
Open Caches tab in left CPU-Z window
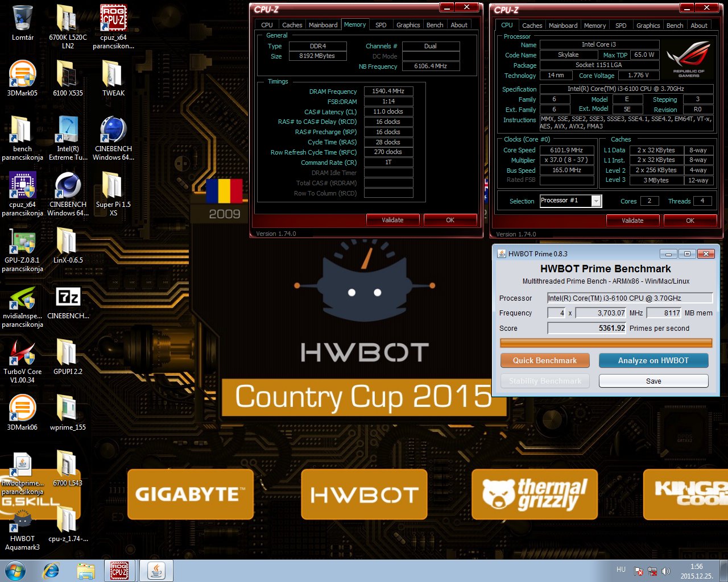click(292, 25)
